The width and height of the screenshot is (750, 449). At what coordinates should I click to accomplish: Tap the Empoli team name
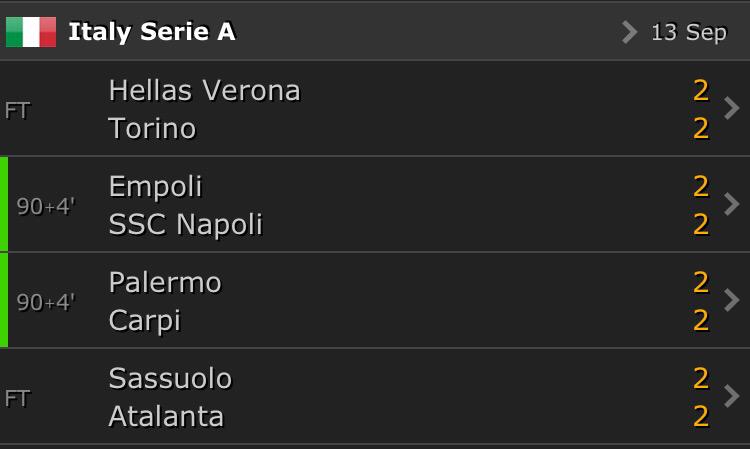[x=155, y=186]
